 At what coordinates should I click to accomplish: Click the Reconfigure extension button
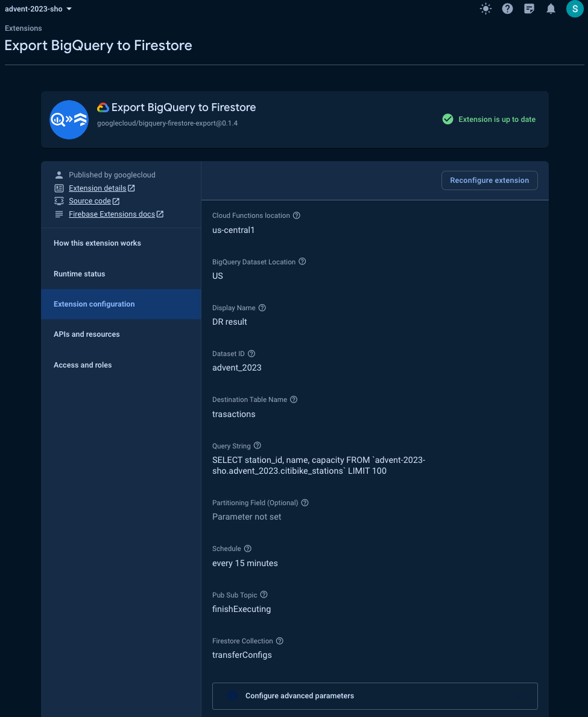[489, 180]
